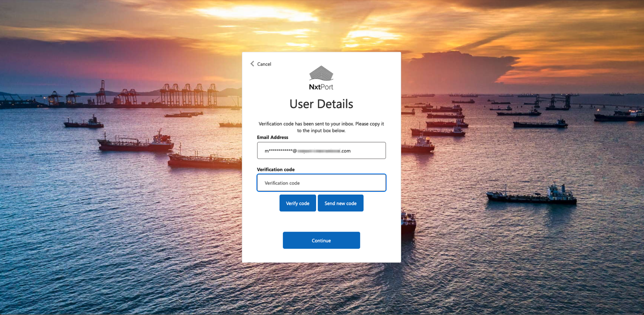Click the .com ending in email field
Image resolution: width=644 pixels, height=315 pixels.
pos(346,151)
